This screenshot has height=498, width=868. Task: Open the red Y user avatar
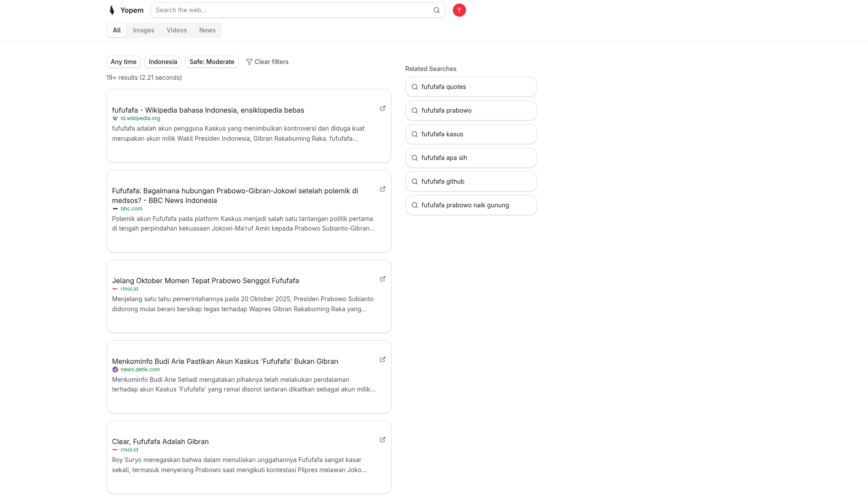click(459, 10)
